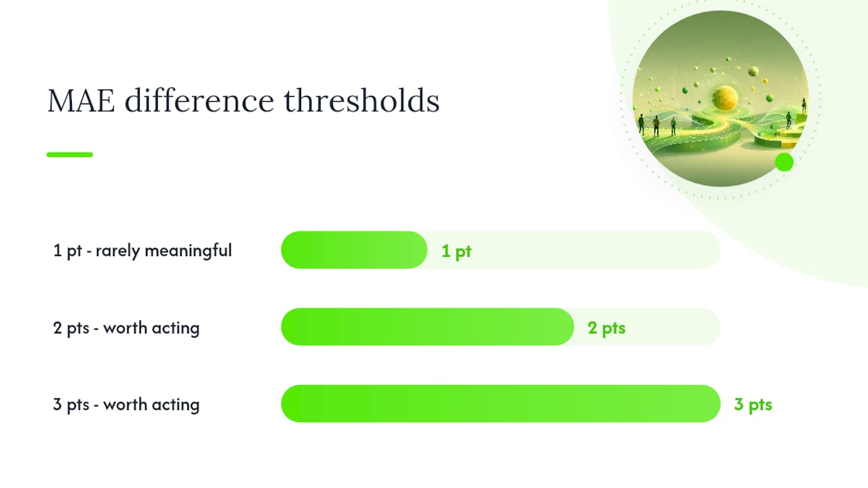868x488 pixels.
Task: Click the fully filled 3 pts bar
Action: pos(500,404)
